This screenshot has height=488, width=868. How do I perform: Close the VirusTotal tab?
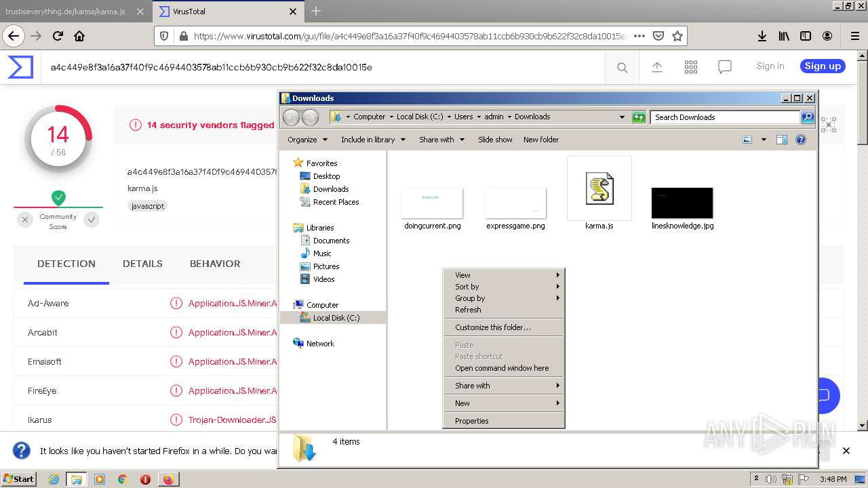(x=293, y=12)
